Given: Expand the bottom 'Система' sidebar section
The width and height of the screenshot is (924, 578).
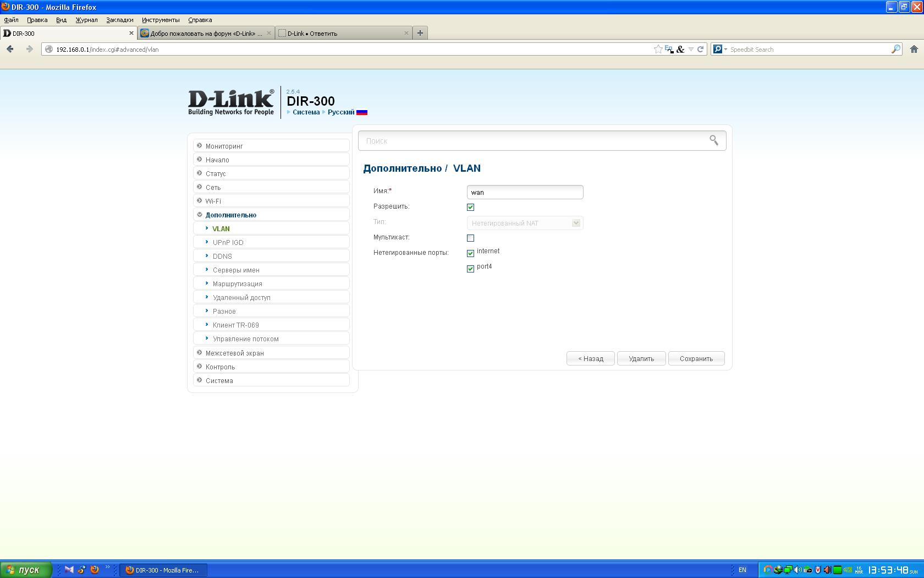Looking at the screenshot, I should point(272,380).
